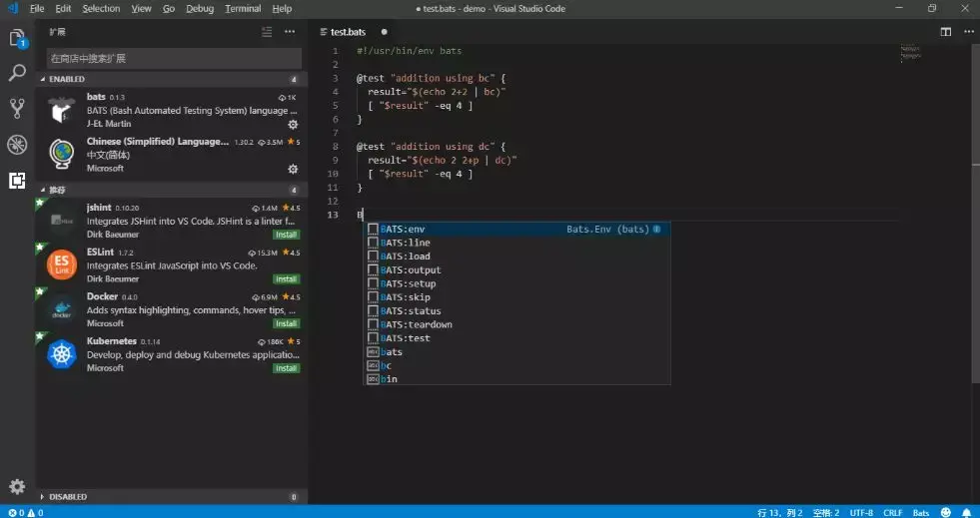Click the Kubernetes extension logo

click(x=62, y=354)
